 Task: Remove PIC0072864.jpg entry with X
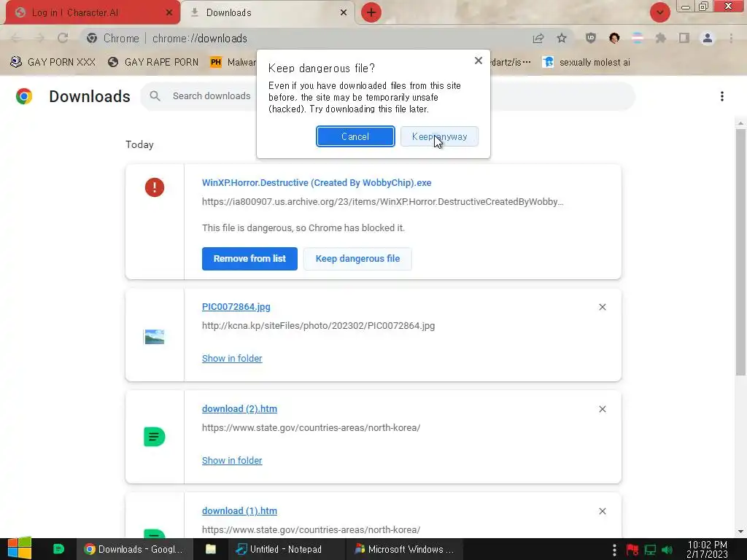tap(602, 307)
